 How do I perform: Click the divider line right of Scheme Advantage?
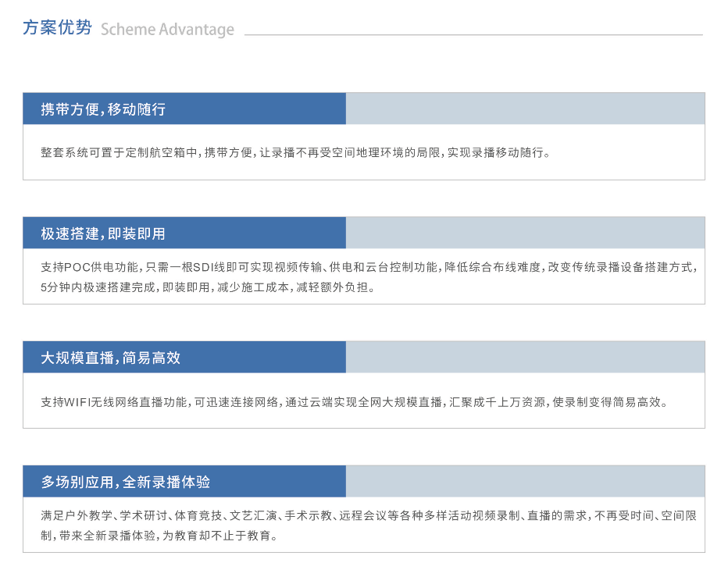click(x=473, y=35)
